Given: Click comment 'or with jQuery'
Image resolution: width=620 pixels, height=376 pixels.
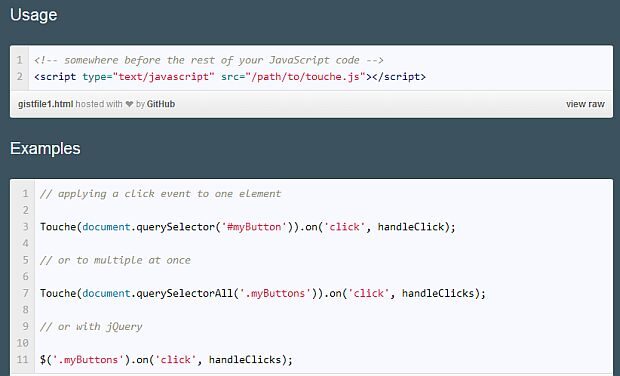Looking at the screenshot, I should pyautogui.click(x=91, y=327).
